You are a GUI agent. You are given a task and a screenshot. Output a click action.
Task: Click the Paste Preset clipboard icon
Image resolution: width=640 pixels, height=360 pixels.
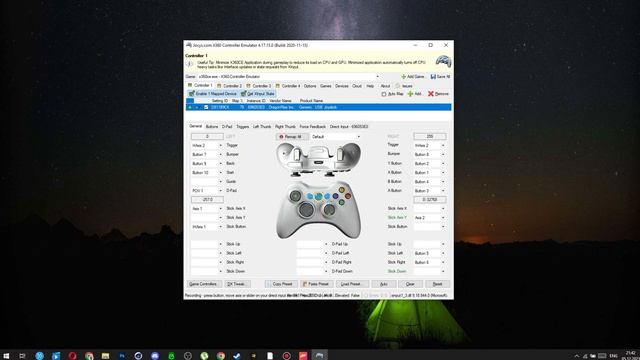(x=304, y=284)
